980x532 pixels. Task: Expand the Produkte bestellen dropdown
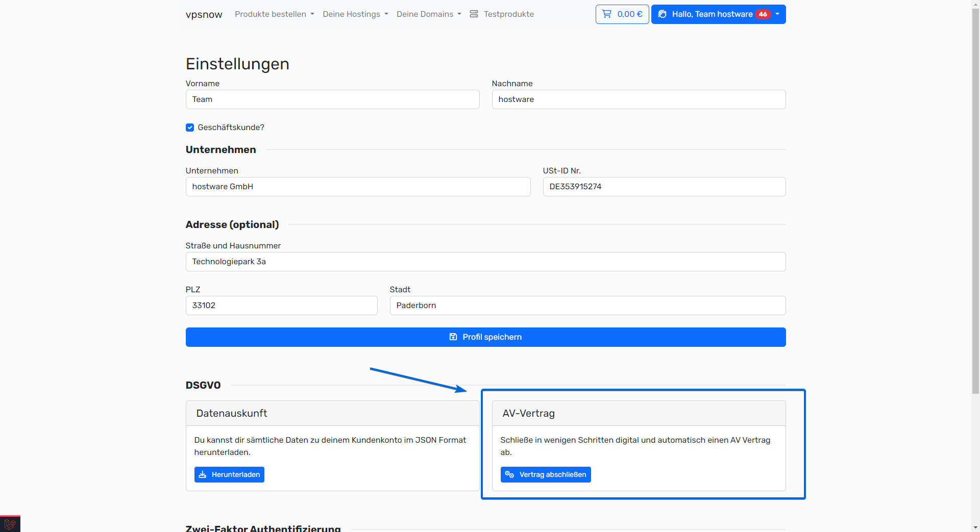pyautogui.click(x=274, y=14)
